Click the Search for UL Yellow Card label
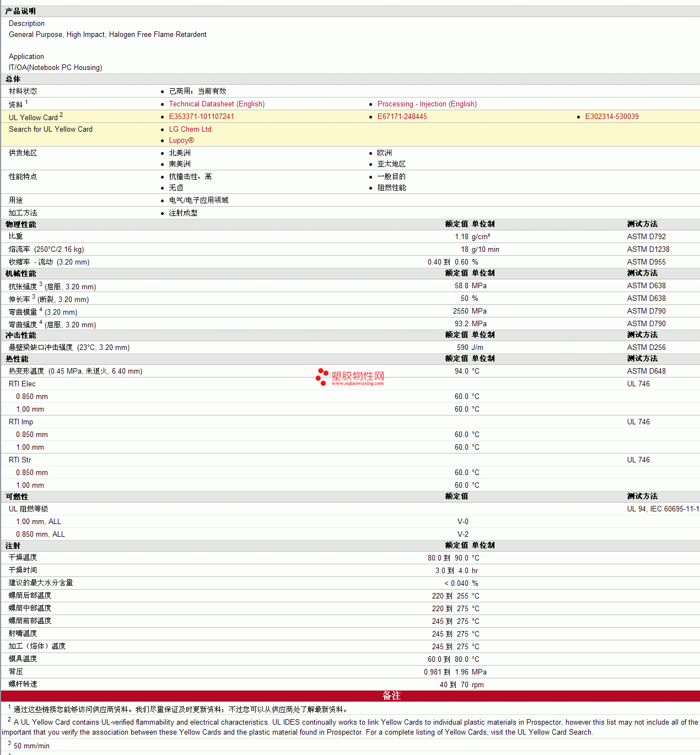The image size is (700, 755). point(51,130)
